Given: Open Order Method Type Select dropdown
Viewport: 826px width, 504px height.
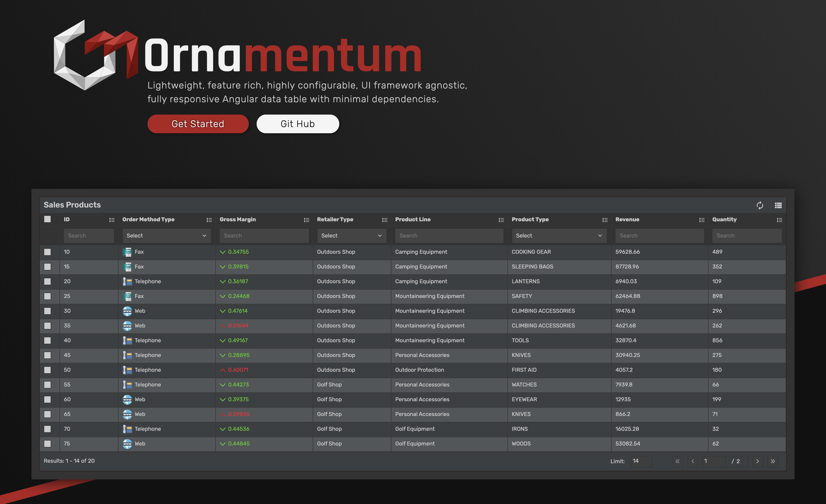Looking at the screenshot, I should [167, 236].
